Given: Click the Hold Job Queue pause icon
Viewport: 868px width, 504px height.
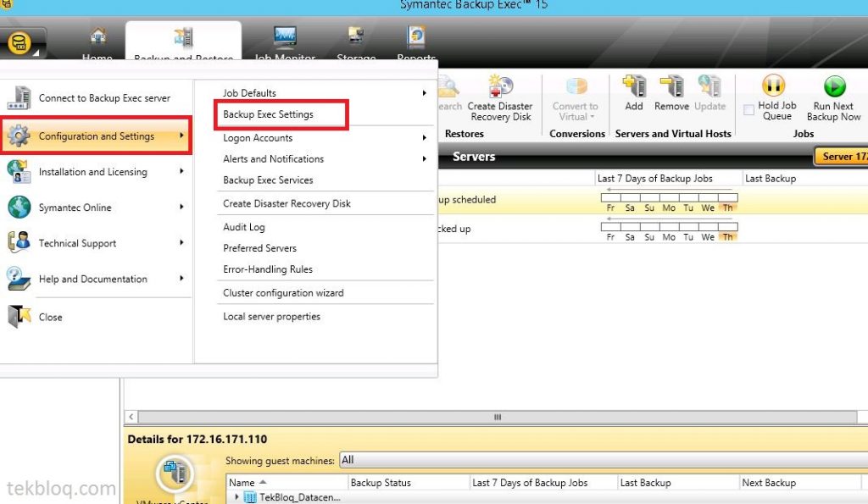Looking at the screenshot, I should pos(774,86).
